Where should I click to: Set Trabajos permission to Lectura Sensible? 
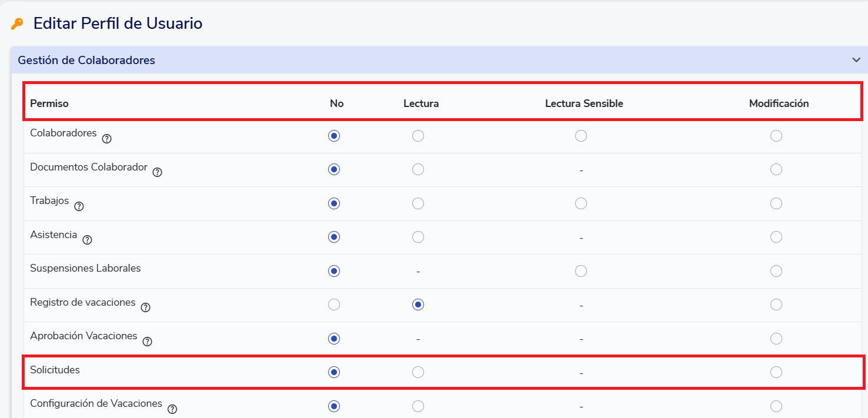pos(580,203)
